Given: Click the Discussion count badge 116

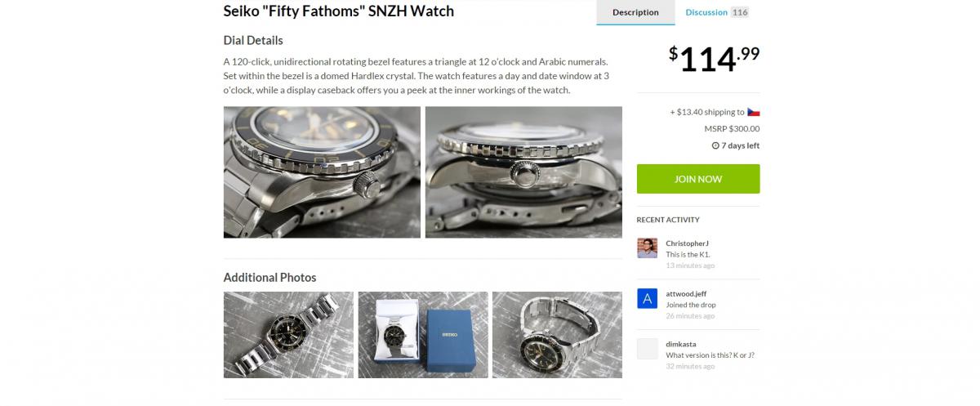Looking at the screenshot, I should [740, 12].
